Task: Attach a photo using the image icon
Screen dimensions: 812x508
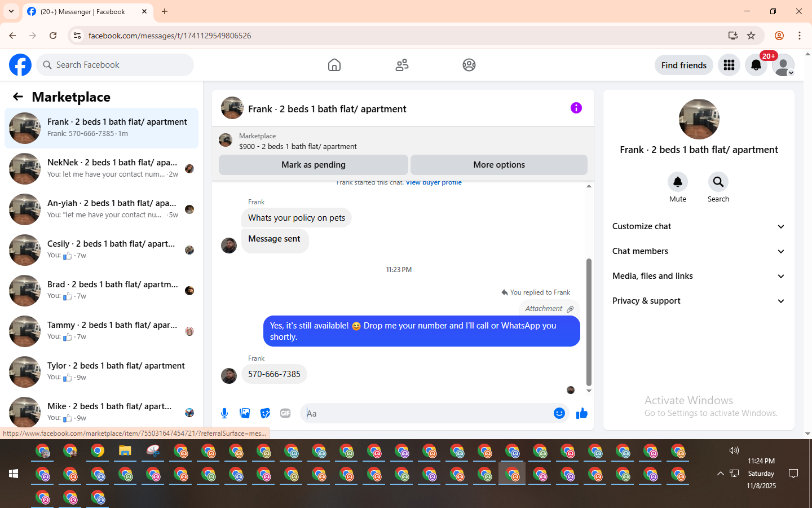Action: 245,413
